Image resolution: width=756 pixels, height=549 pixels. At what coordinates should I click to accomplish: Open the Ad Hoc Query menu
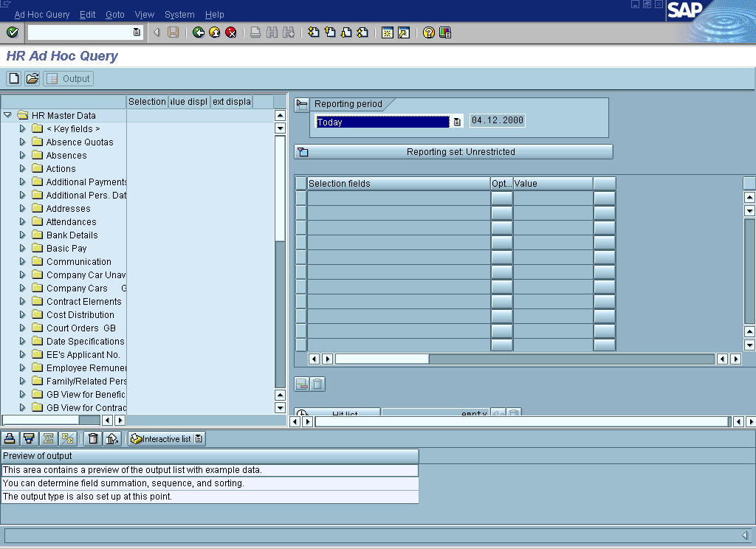point(42,15)
